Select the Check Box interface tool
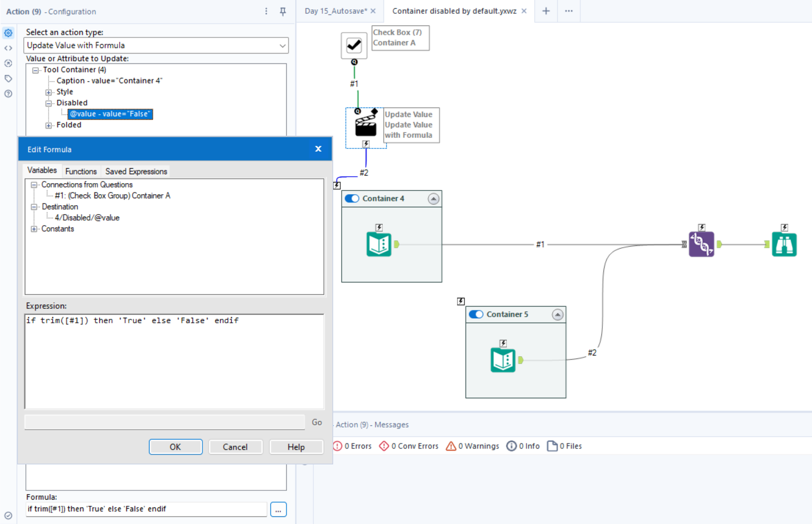Viewport: 812px width, 524px height. pyautogui.click(x=354, y=45)
